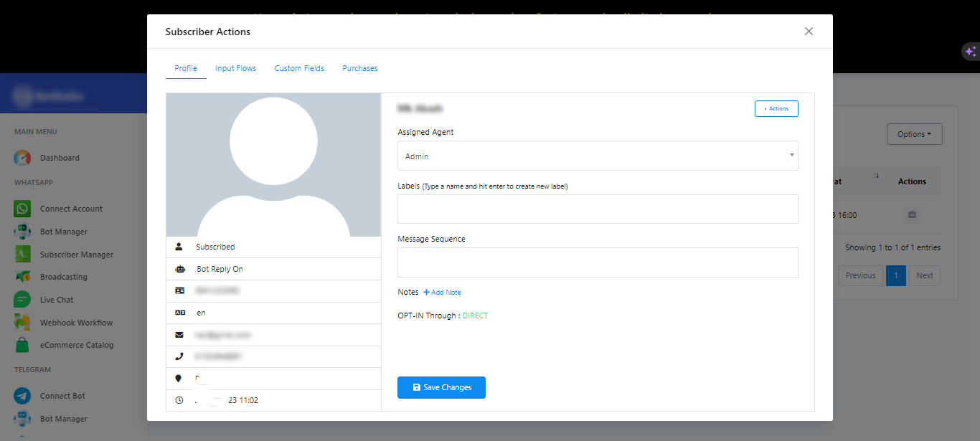Switch to the Input Flows tab
Image resolution: width=980 pixels, height=441 pixels.
point(235,68)
